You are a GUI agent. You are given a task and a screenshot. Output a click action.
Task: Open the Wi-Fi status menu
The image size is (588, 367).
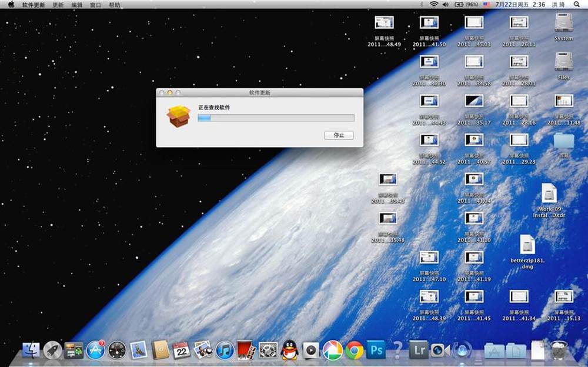[x=434, y=5]
